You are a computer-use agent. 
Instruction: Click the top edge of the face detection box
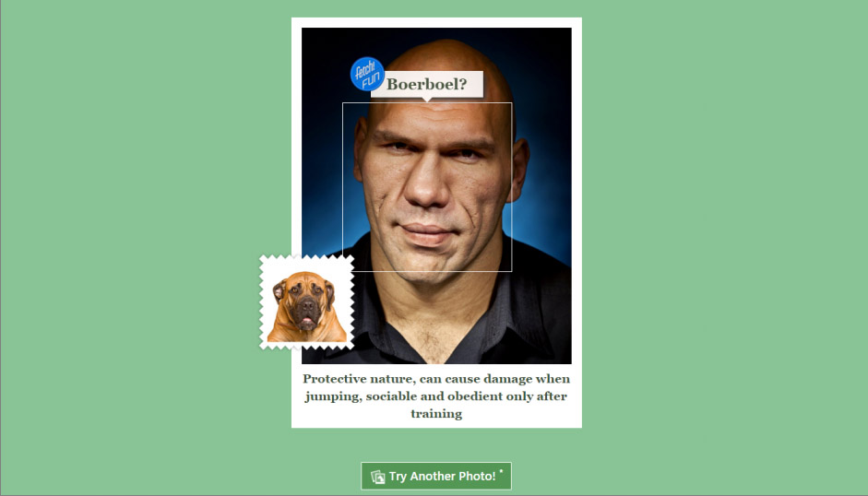[427, 102]
